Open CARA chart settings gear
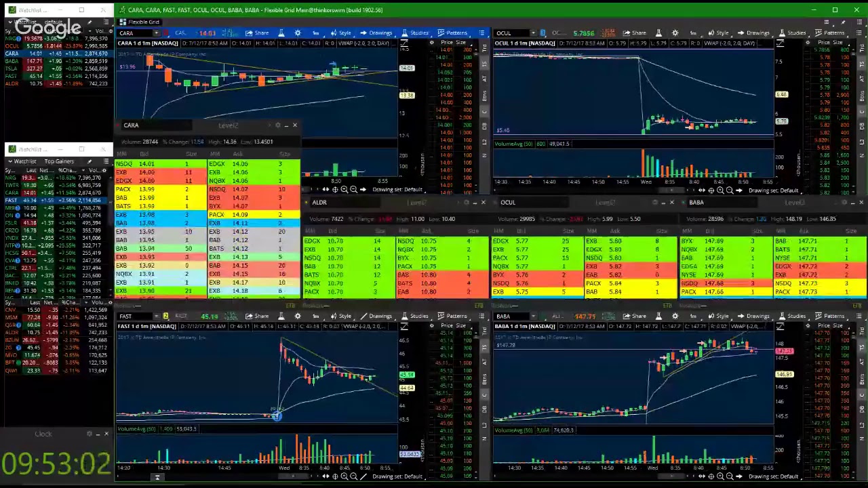The image size is (868, 488). [298, 33]
